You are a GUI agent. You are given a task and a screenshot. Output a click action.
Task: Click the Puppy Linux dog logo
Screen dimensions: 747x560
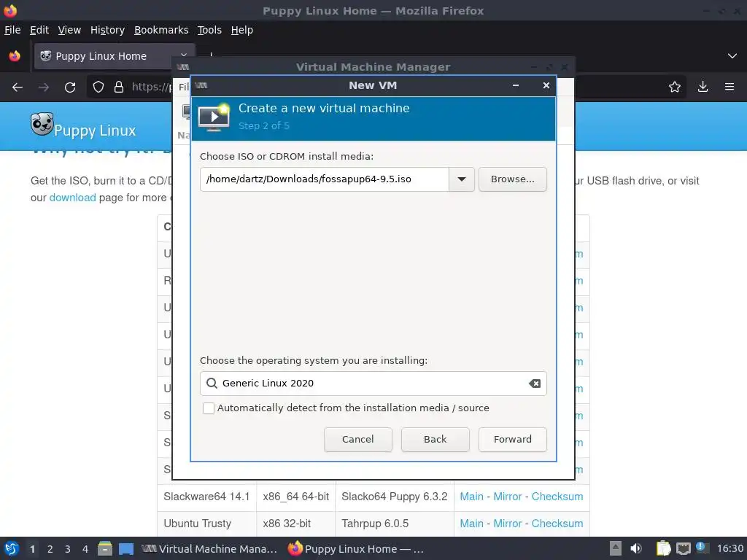(x=42, y=124)
